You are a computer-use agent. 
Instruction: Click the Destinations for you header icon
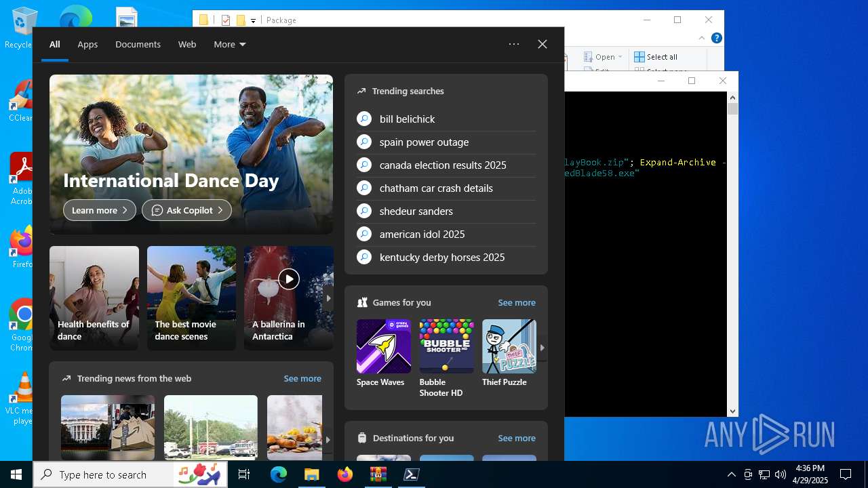pyautogui.click(x=362, y=439)
